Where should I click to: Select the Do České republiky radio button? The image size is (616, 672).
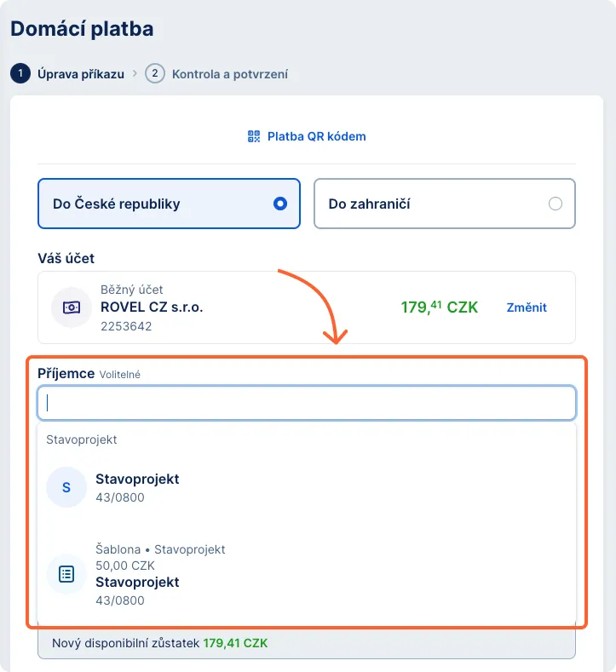(x=279, y=204)
